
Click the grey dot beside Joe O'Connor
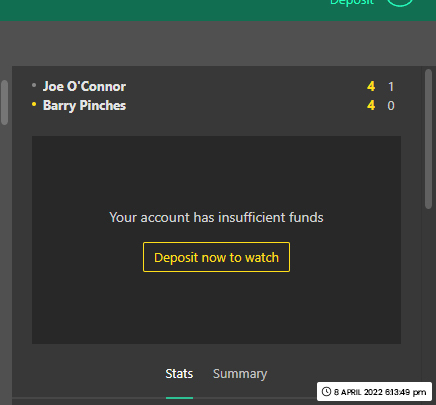point(34,85)
